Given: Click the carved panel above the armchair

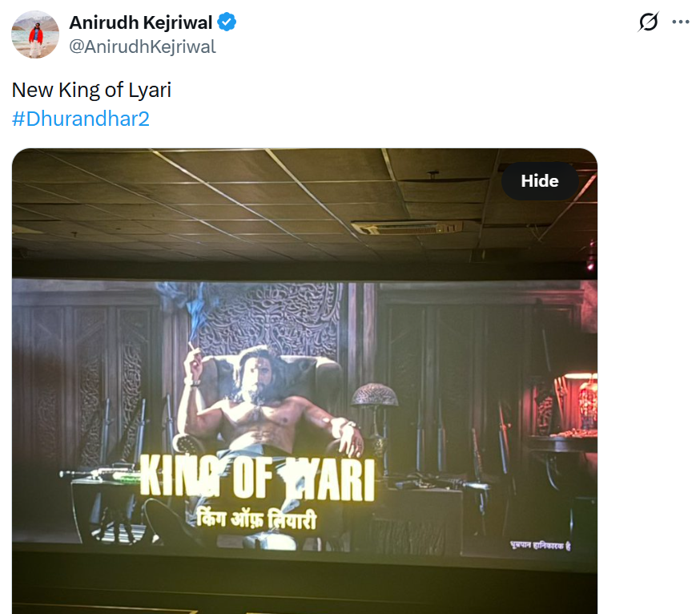Looking at the screenshot, I should coord(264,317).
